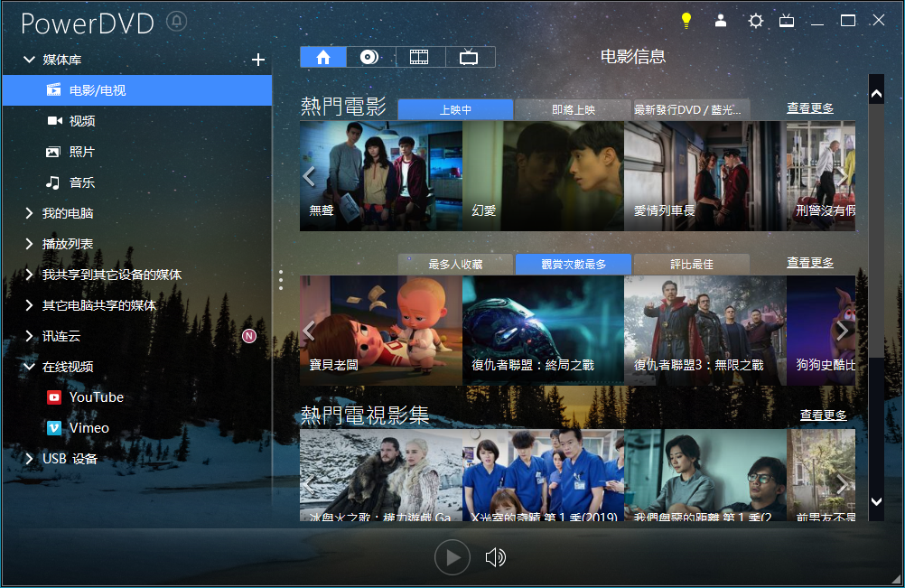Click 查看更多 for 熱門電影

click(810, 107)
